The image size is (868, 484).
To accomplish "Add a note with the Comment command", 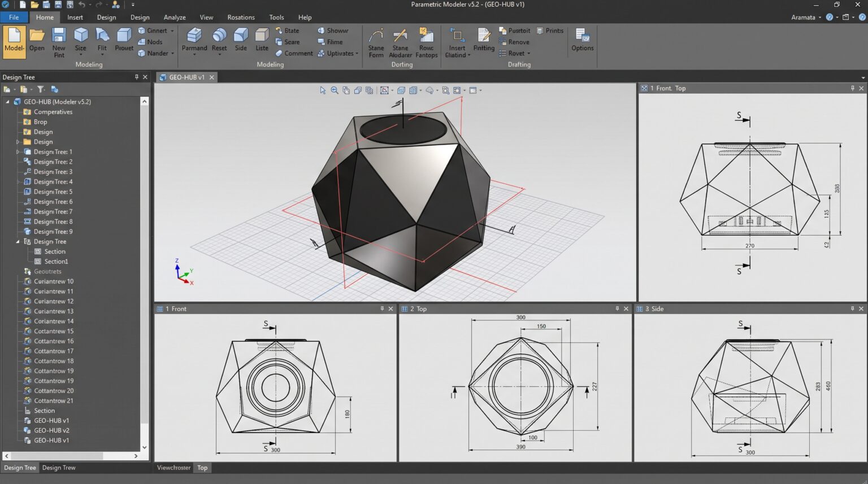I will click(x=294, y=53).
